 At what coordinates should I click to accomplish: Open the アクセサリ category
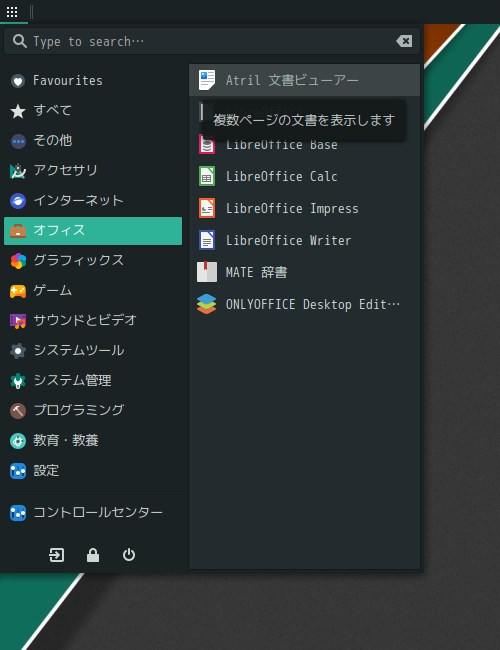(x=93, y=170)
